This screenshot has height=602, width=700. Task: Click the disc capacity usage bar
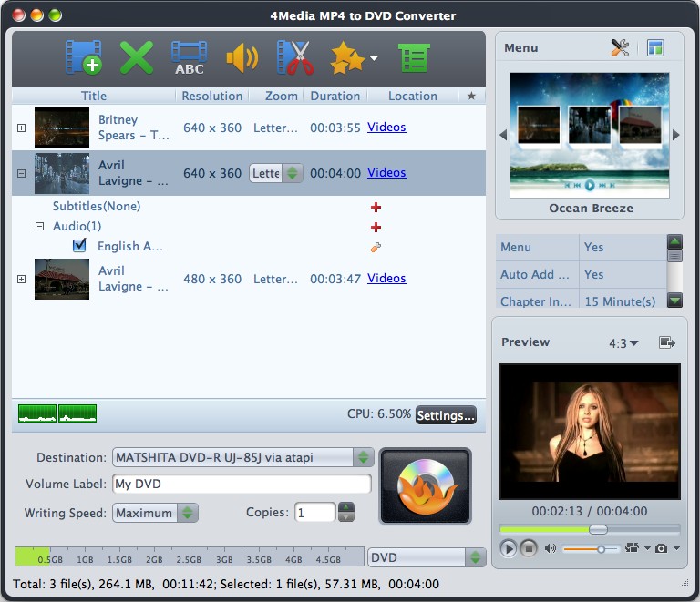pyautogui.click(x=190, y=556)
